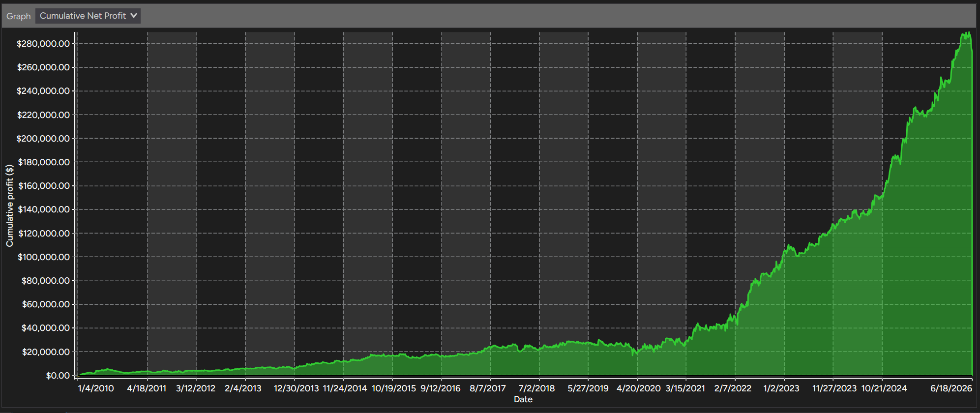
Task: Choose the $140,000.00 axis value
Action: 44,209
